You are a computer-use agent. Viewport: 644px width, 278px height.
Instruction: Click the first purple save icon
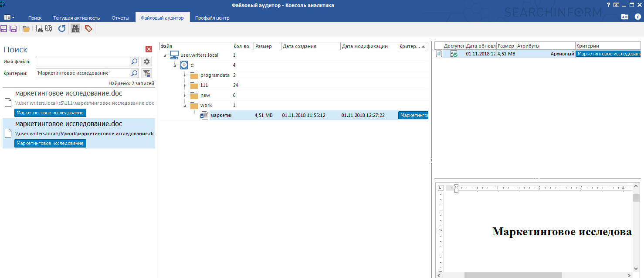click(4, 29)
